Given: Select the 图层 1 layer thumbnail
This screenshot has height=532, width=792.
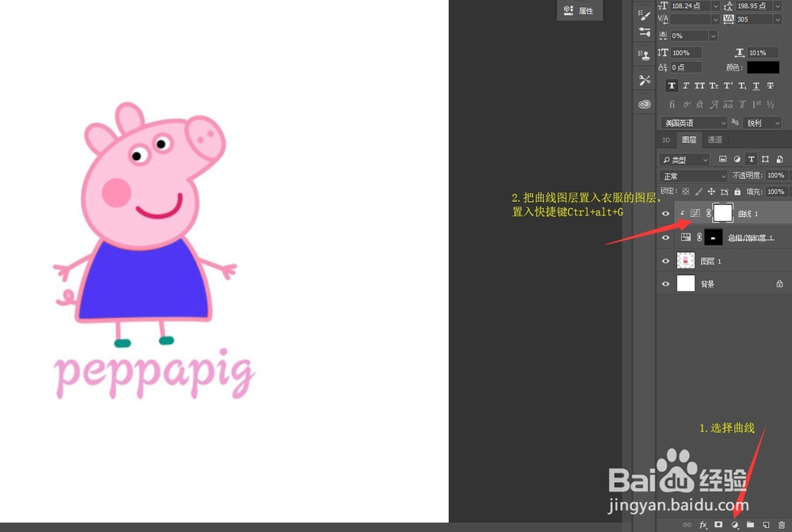Looking at the screenshot, I should [685, 260].
